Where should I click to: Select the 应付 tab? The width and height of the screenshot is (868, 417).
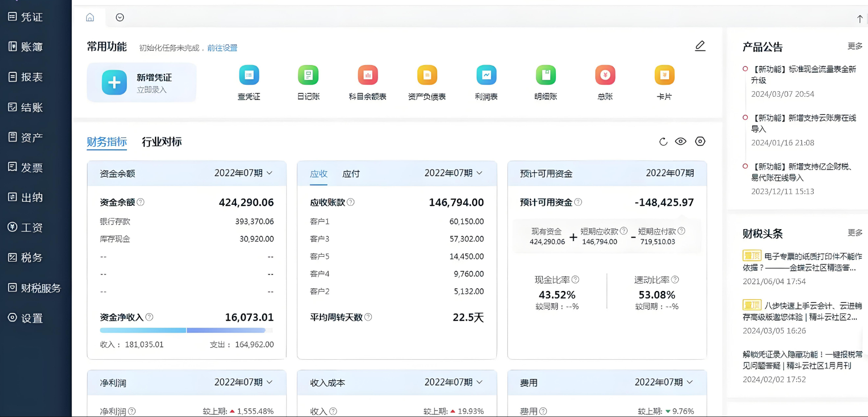(351, 174)
